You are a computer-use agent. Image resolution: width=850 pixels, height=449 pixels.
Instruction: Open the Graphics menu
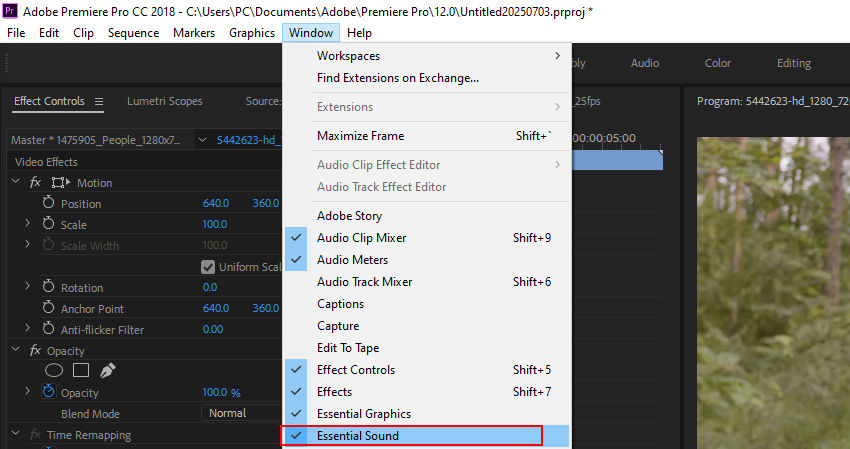coord(252,33)
